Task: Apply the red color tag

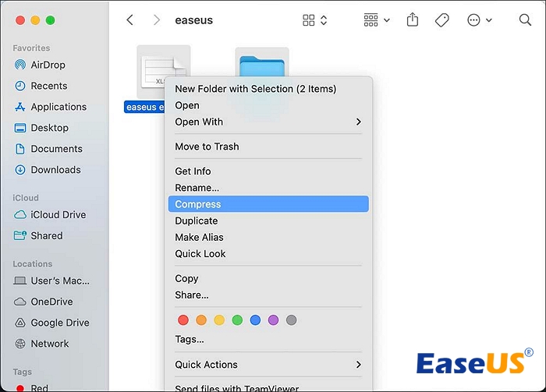Action: click(183, 320)
